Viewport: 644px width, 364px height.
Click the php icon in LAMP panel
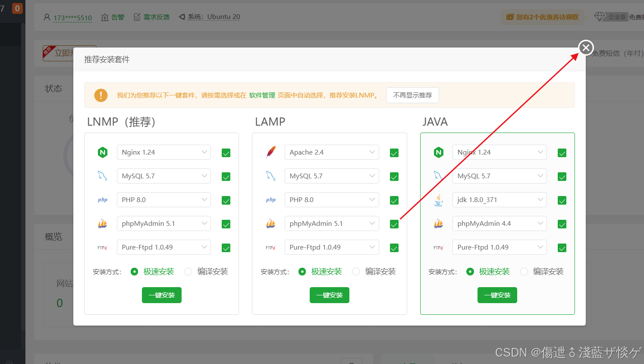pyautogui.click(x=271, y=200)
